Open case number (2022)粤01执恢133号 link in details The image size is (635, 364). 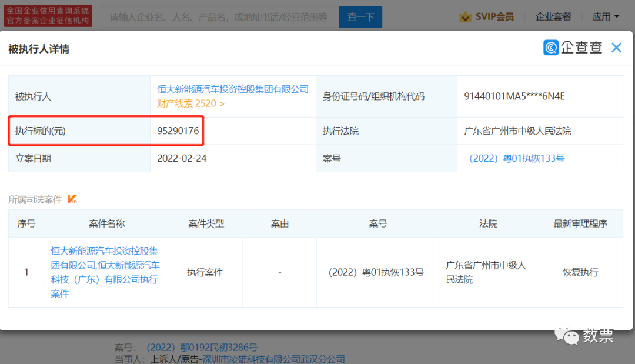click(517, 158)
